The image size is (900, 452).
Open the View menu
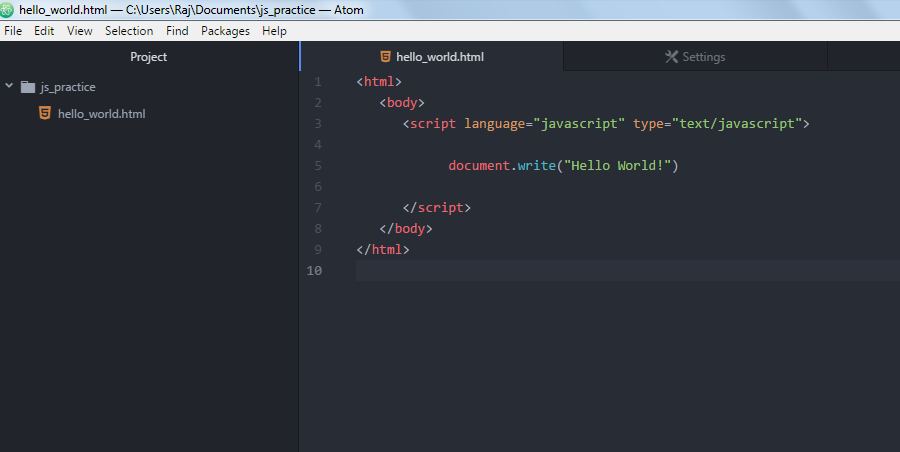point(80,31)
